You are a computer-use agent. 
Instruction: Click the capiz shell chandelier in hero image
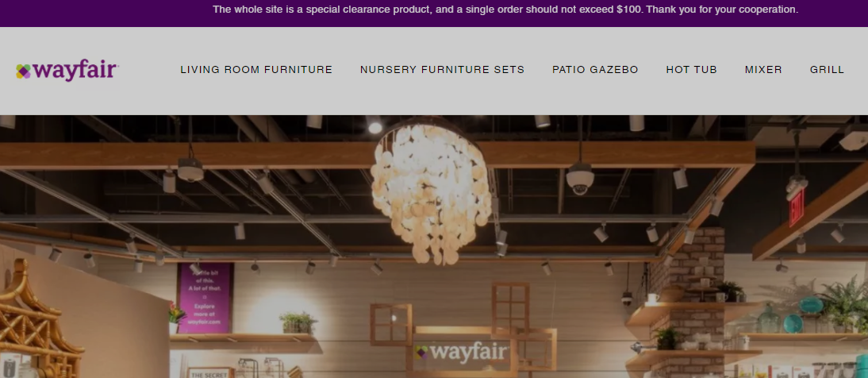click(431, 191)
